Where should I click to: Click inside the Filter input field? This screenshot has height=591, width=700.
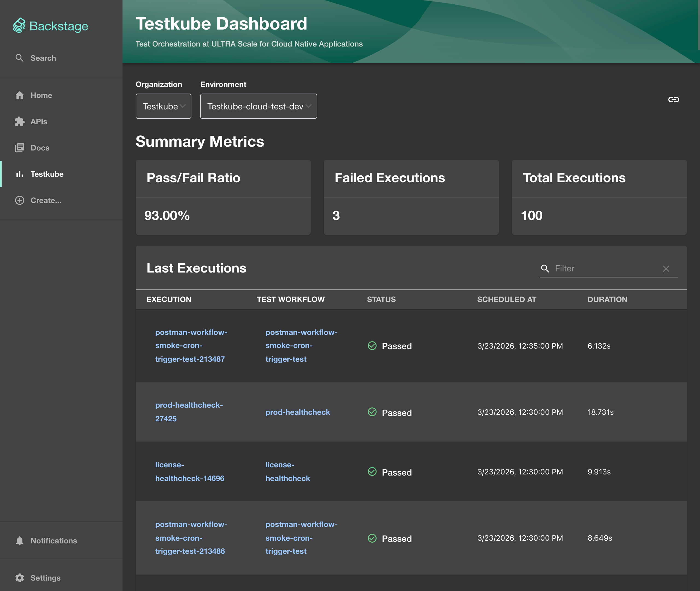603,268
